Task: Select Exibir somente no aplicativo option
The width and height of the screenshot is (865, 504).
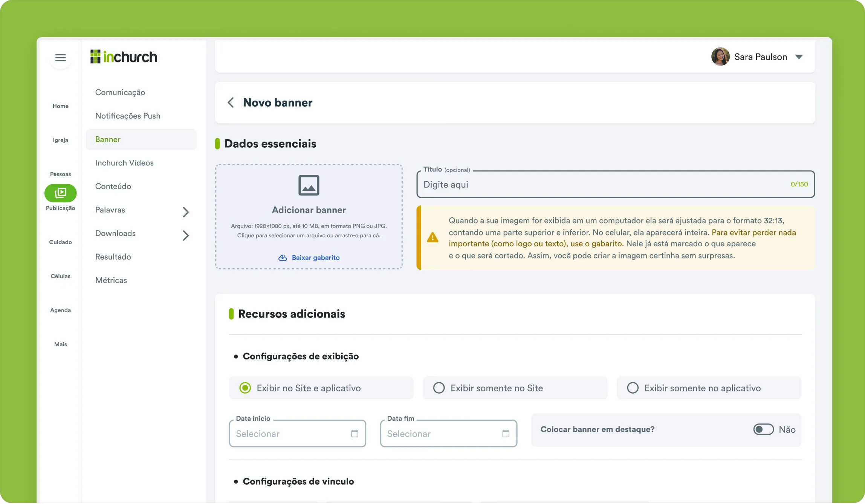Action: pyautogui.click(x=708, y=388)
